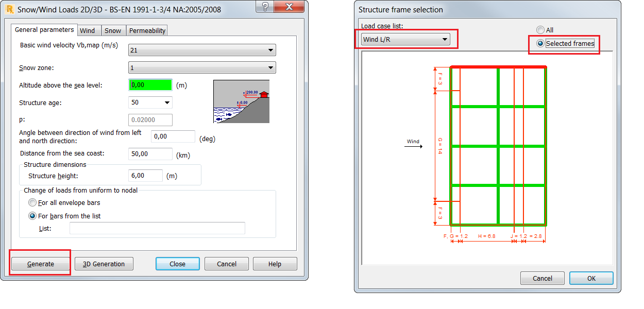
Task: Select the All radio button
Action: (x=540, y=29)
